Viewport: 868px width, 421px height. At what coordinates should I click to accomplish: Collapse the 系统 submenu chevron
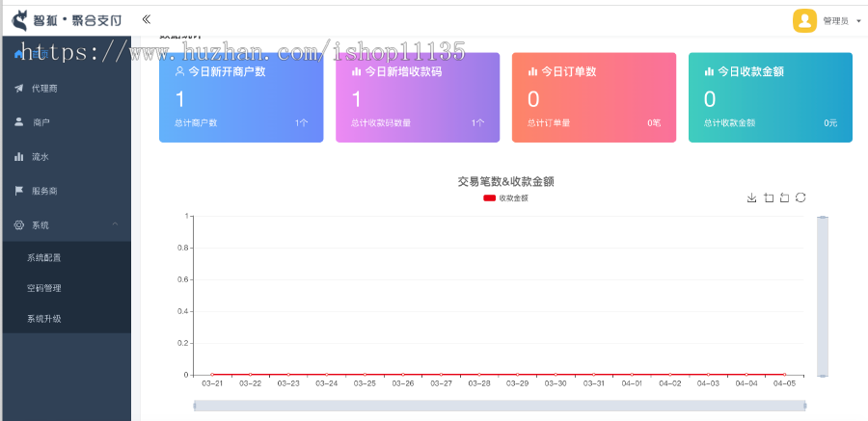pos(115,224)
